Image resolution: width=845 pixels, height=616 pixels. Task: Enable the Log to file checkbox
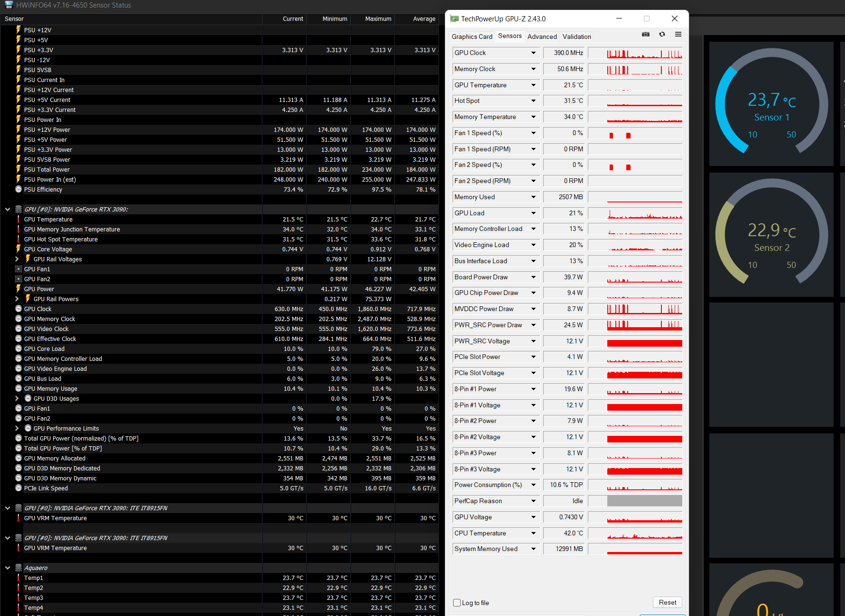tap(457, 603)
